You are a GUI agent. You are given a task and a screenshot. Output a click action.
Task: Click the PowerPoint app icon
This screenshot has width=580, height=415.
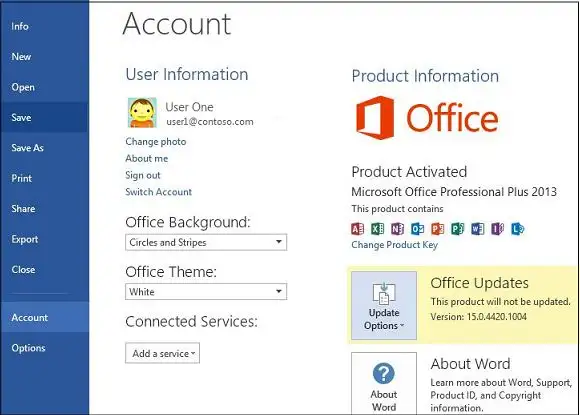pos(437,229)
